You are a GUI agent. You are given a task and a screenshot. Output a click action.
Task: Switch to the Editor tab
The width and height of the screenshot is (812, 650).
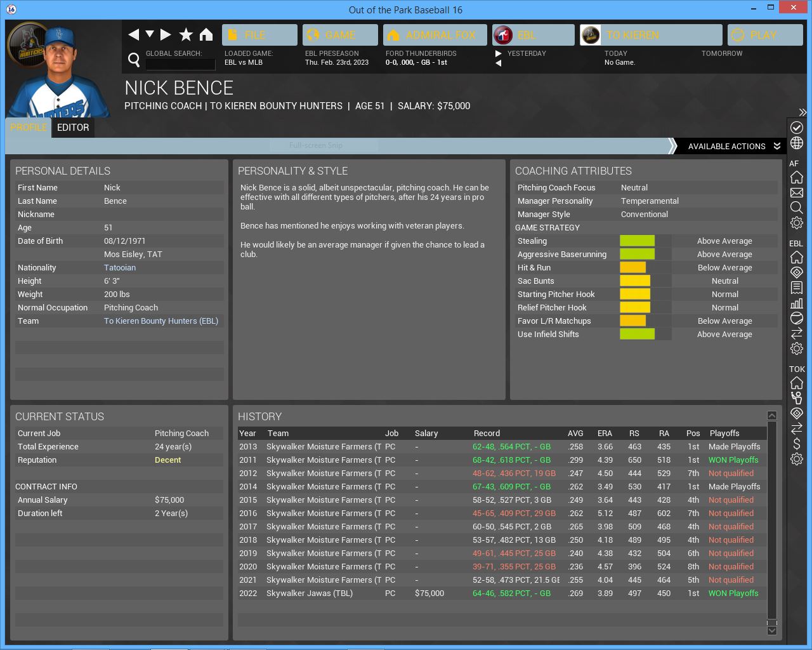coord(73,128)
